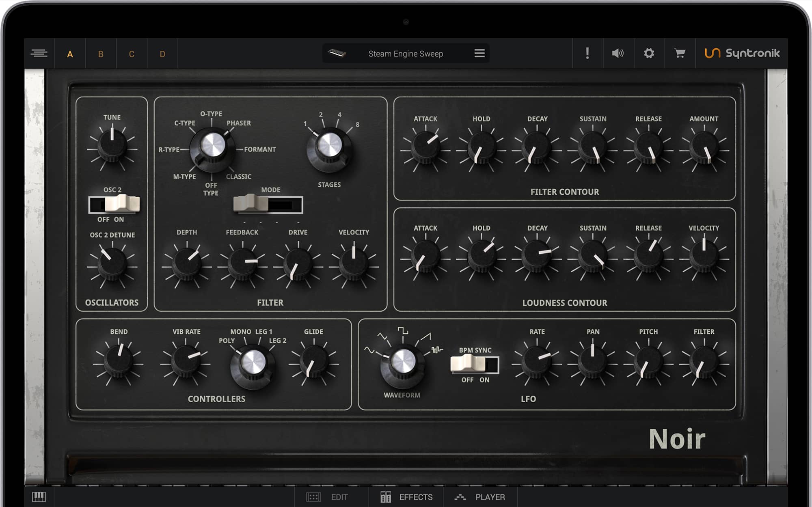Image resolution: width=812 pixels, height=507 pixels.
Task: Click the filter FEEDBACK knob
Action: tap(242, 265)
